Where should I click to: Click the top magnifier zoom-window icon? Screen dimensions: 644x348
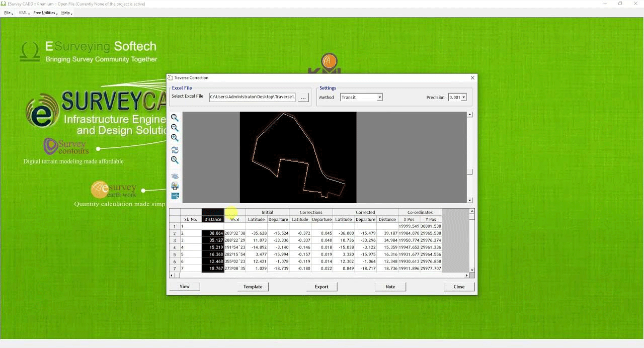(x=175, y=118)
